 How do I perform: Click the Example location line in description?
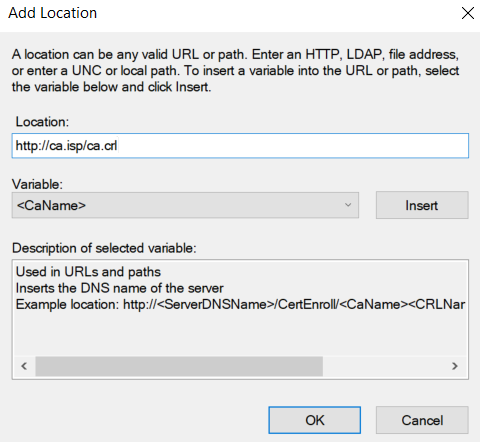[240, 304]
